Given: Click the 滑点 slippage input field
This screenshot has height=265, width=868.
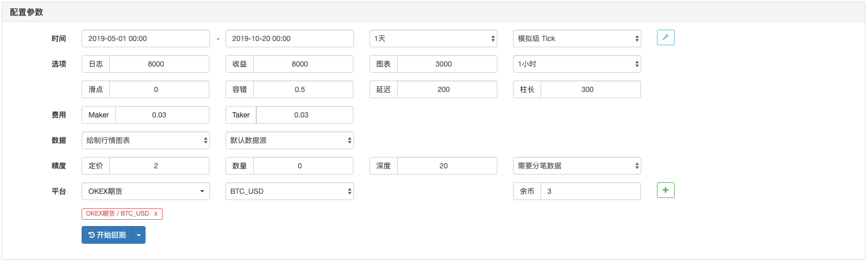Looking at the screenshot, I should click(159, 89).
